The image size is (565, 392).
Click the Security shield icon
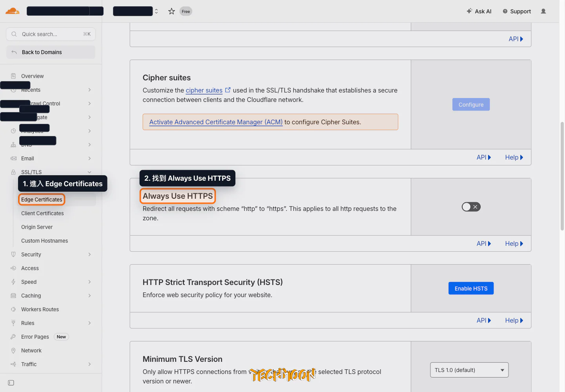pos(13,254)
